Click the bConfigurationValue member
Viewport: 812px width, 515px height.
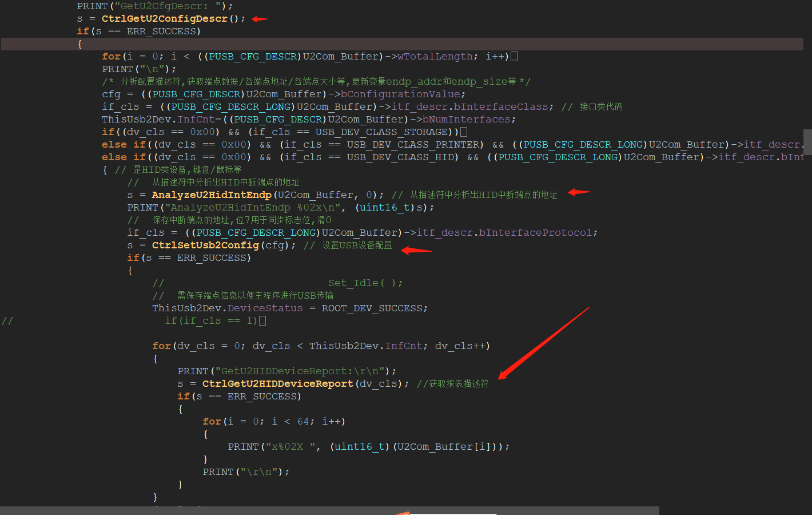pyautogui.click(x=400, y=94)
